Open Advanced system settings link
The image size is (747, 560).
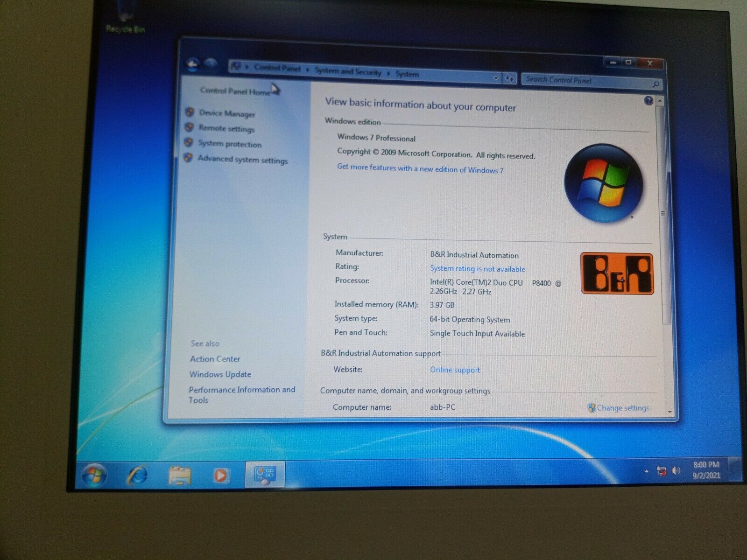coord(242,159)
